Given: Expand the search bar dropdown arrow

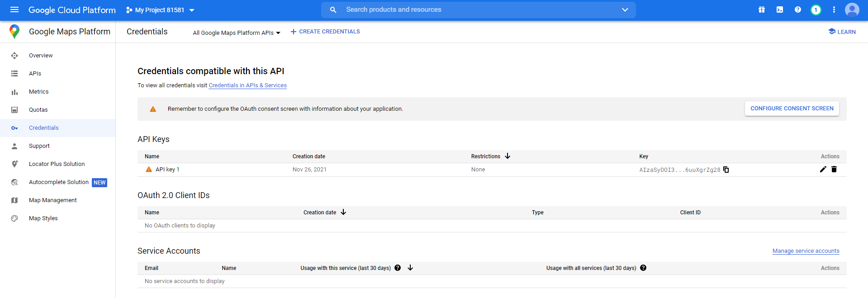Looking at the screenshot, I should (x=625, y=9).
